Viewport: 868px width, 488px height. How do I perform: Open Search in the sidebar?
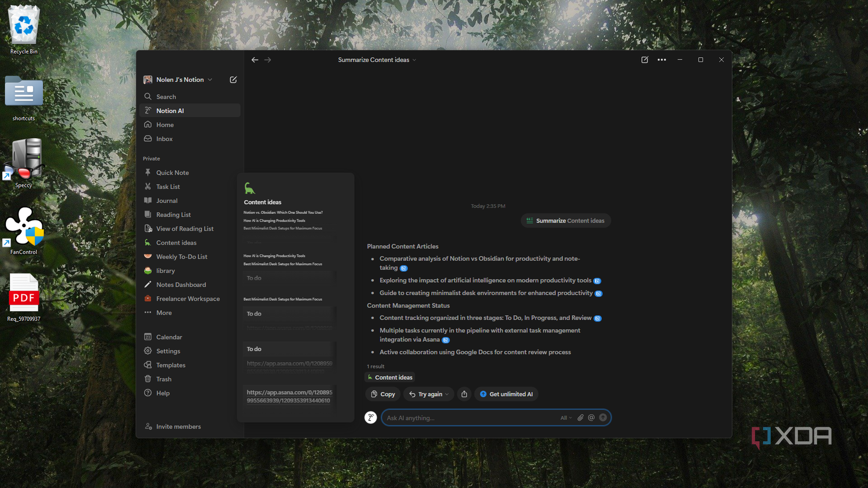pyautogui.click(x=190, y=97)
